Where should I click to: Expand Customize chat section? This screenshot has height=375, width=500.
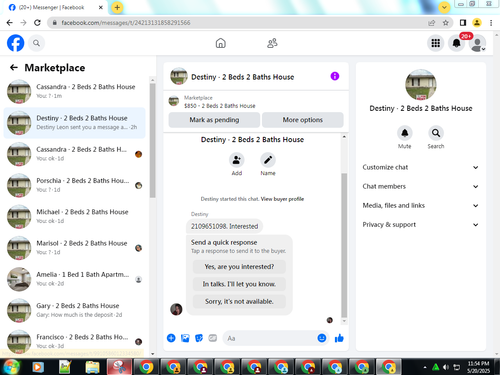click(x=420, y=167)
